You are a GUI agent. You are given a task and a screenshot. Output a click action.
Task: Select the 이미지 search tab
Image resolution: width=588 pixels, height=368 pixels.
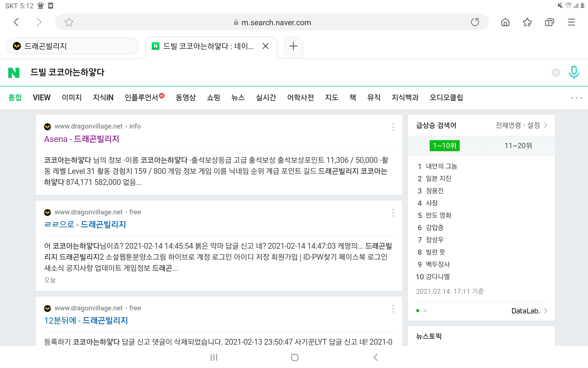tap(72, 98)
